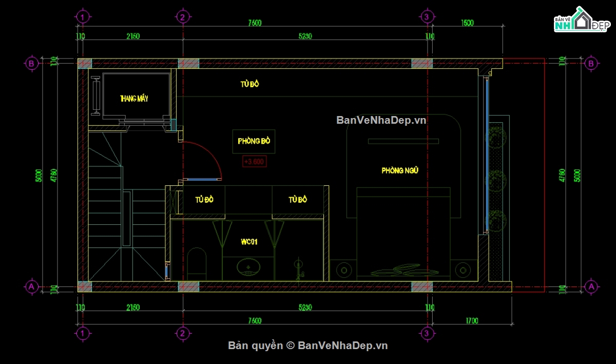The image size is (616, 364).
Task: Click the 5230 dimension below the plan
Action: coord(305,308)
